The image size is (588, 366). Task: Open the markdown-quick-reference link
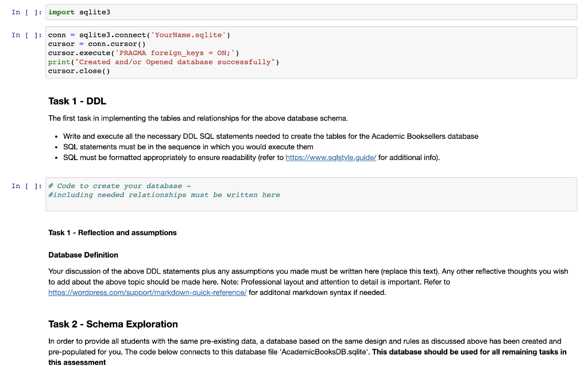point(148,292)
